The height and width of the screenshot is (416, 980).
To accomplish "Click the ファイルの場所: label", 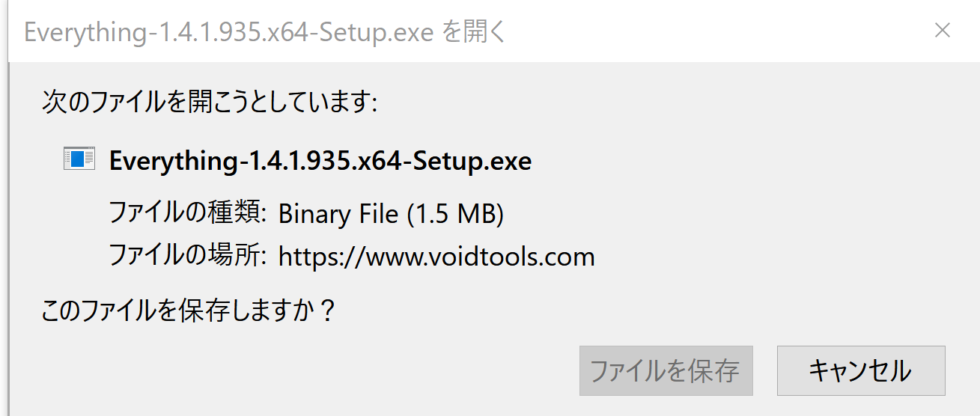I will (x=189, y=257).
